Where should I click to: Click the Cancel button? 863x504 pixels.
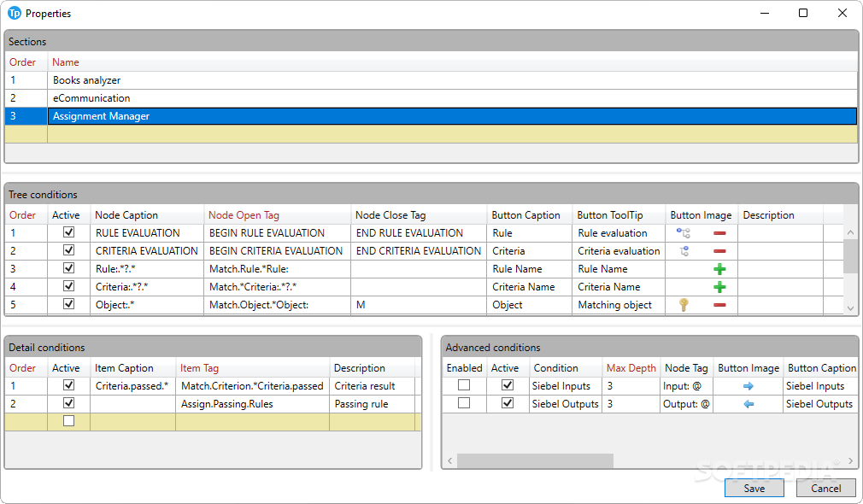click(x=825, y=488)
